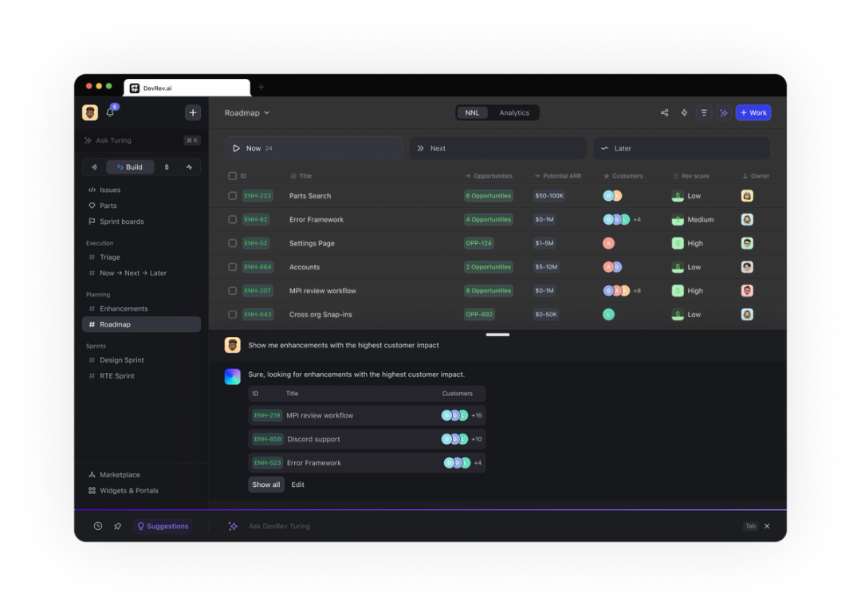The height and width of the screenshot is (616, 861).
Task: Click the blue Work button
Action: tap(753, 112)
